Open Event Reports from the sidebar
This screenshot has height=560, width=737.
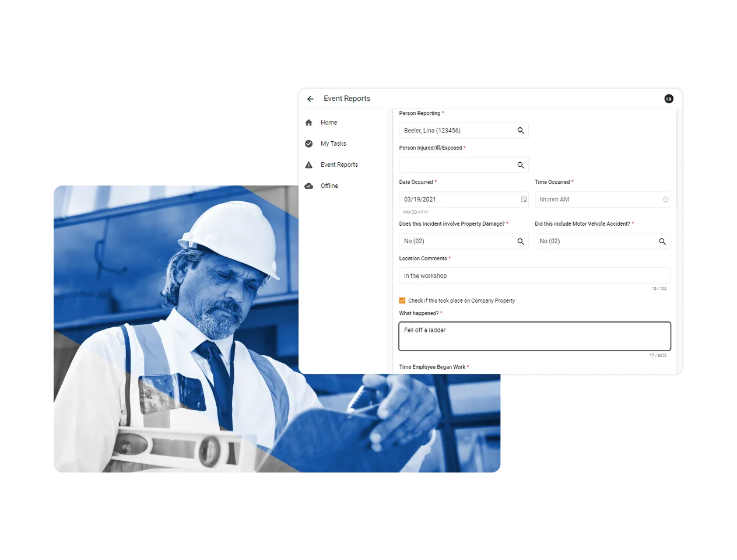tap(339, 164)
